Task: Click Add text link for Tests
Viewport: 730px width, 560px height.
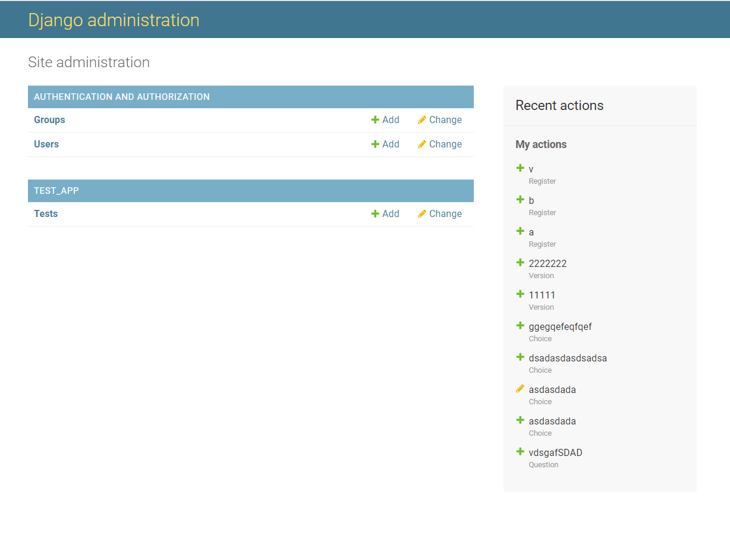Action: (391, 214)
